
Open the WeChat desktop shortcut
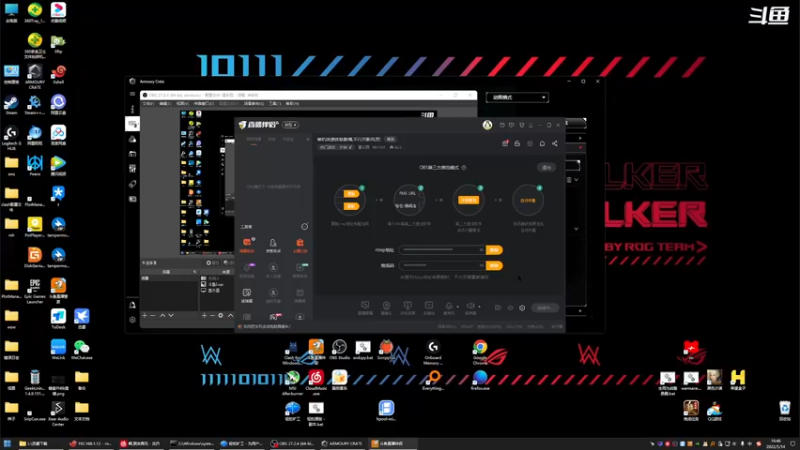81,349
